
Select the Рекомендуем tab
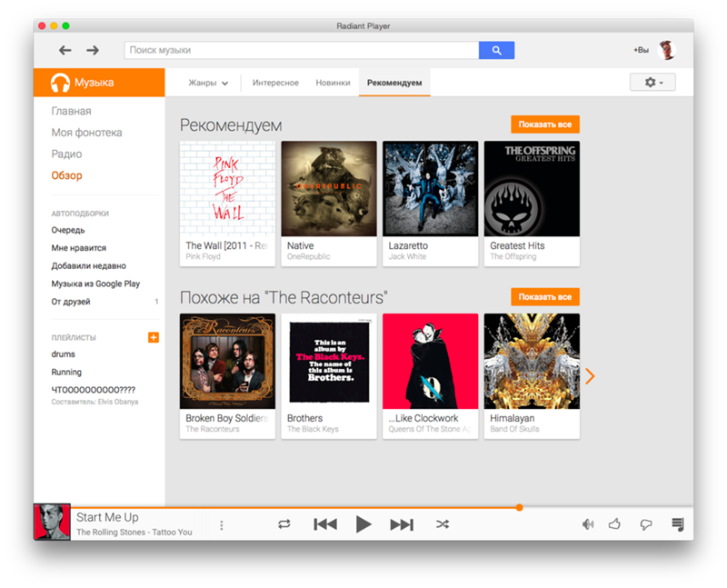(394, 83)
